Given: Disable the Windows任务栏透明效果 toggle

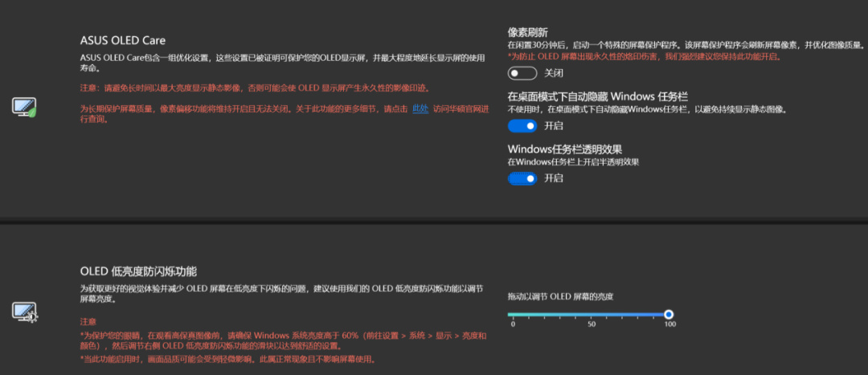Looking at the screenshot, I should 522,178.
